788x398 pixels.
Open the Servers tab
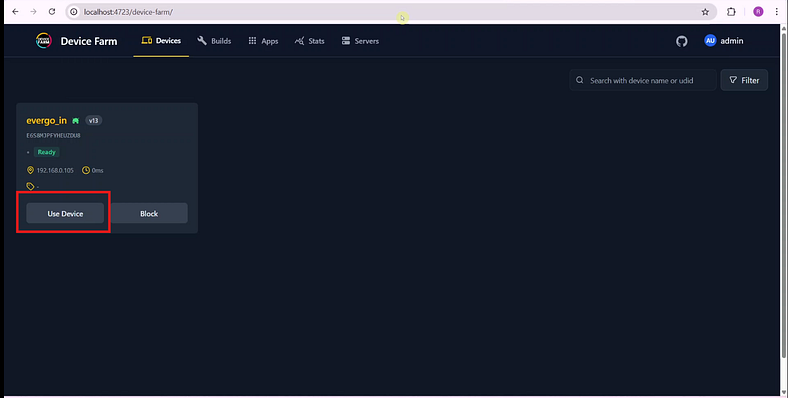(360, 41)
